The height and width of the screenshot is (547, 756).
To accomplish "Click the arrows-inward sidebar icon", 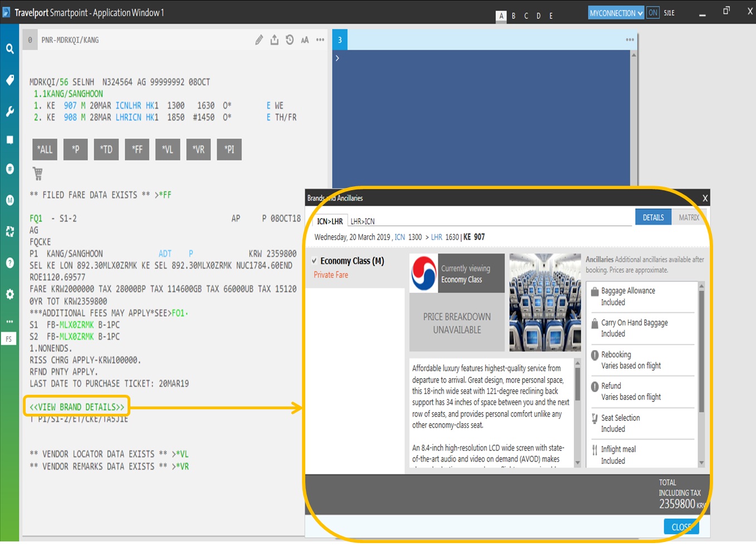I will click(9, 231).
